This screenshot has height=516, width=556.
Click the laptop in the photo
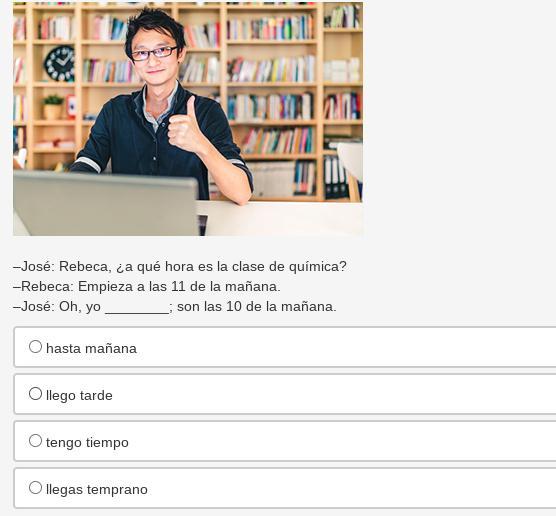(x=106, y=203)
